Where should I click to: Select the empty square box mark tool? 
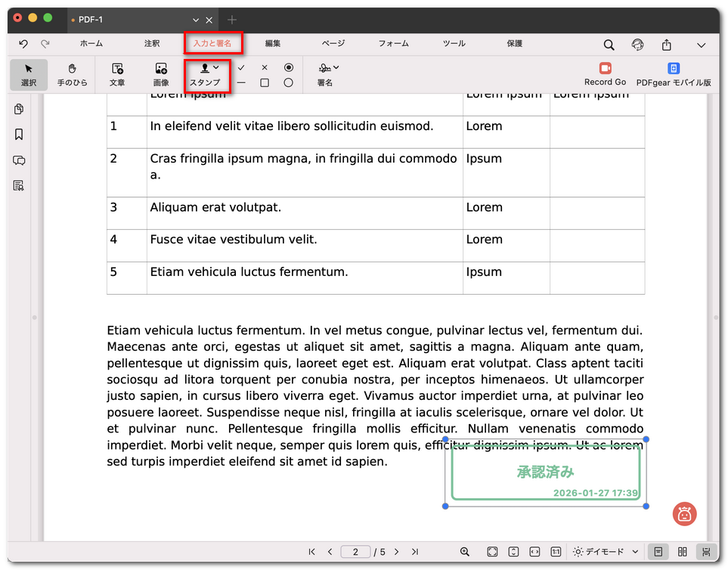pyautogui.click(x=265, y=83)
